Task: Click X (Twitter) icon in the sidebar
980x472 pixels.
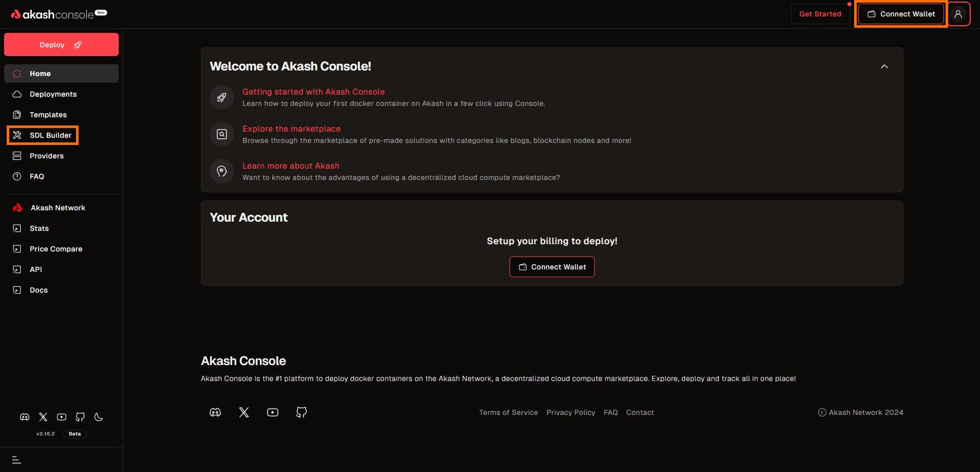Action: (43, 417)
